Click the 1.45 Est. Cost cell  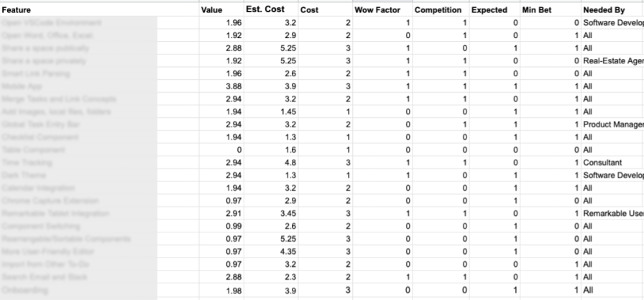271,112
